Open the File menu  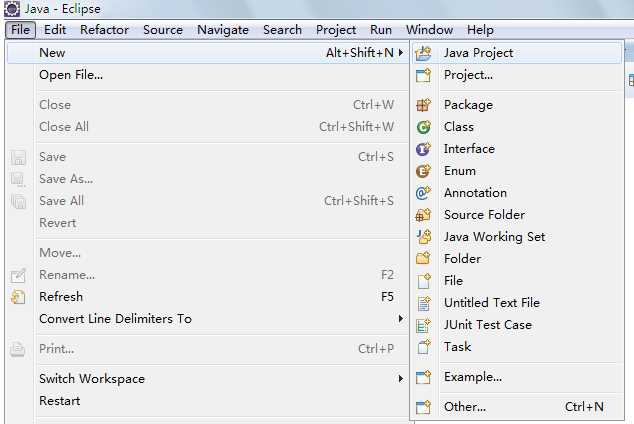[21, 30]
